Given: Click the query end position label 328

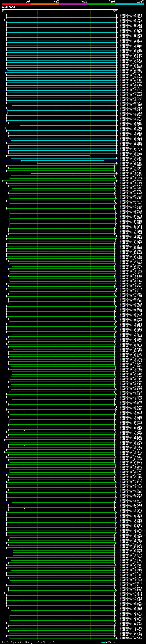Looking at the screenshot, I should [x=115, y=11].
